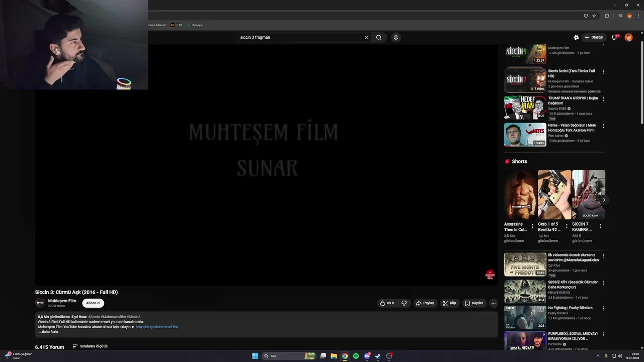Viewport: 644px width, 362px height.
Task: Open options for Assassins short
Action: pos(532,226)
